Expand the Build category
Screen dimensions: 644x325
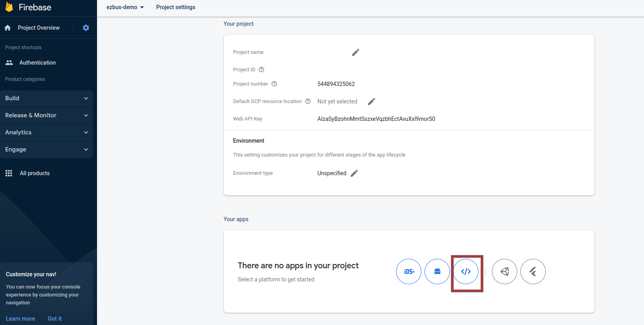tap(47, 98)
